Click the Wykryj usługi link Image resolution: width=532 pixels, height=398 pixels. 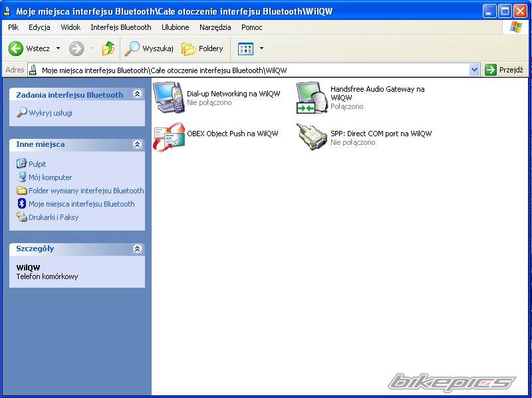[50, 113]
